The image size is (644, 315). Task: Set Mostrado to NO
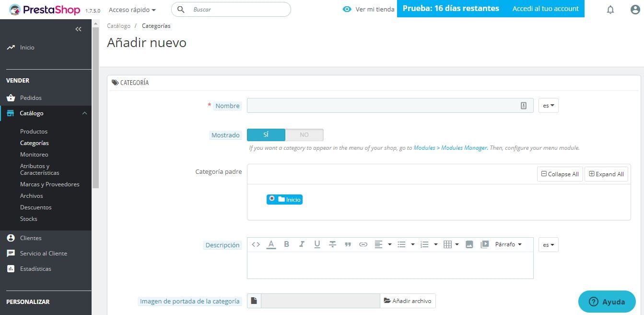[x=304, y=135]
